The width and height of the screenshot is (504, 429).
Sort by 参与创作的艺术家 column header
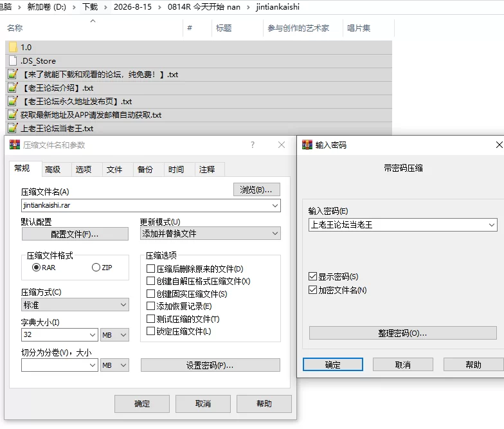(298, 28)
